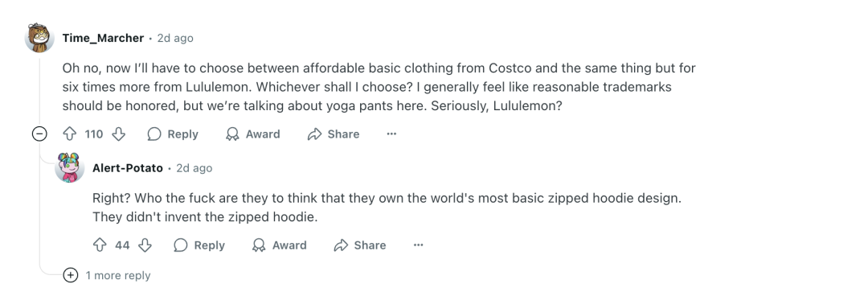The width and height of the screenshot is (868, 292).
Task: Open Time_Marcher's user profile link
Action: [103, 39]
